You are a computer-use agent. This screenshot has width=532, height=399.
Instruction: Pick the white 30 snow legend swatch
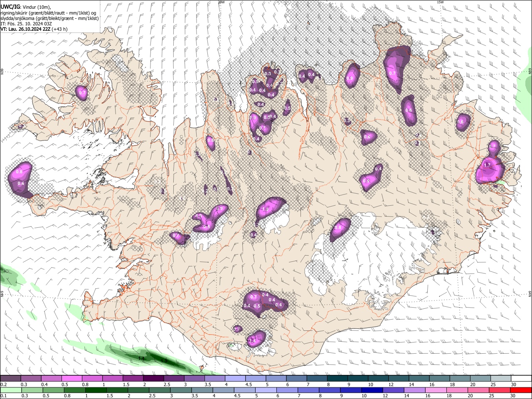click(x=521, y=379)
